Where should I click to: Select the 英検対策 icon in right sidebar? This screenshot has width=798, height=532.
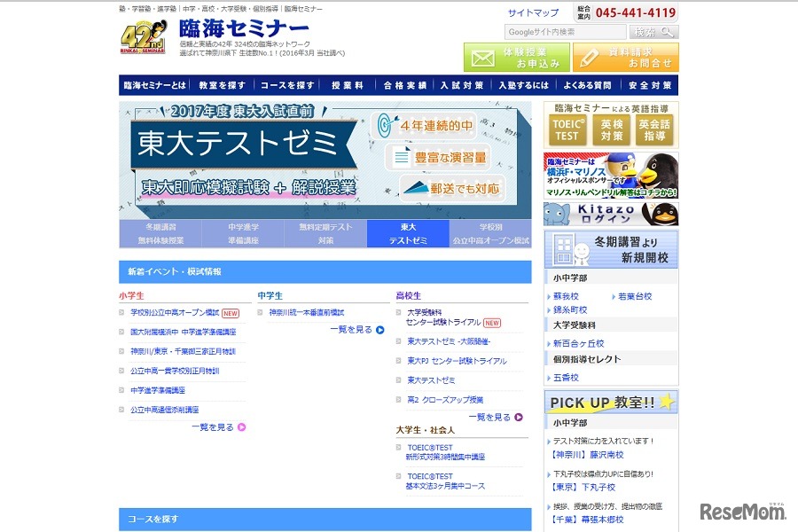(x=614, y=128)
